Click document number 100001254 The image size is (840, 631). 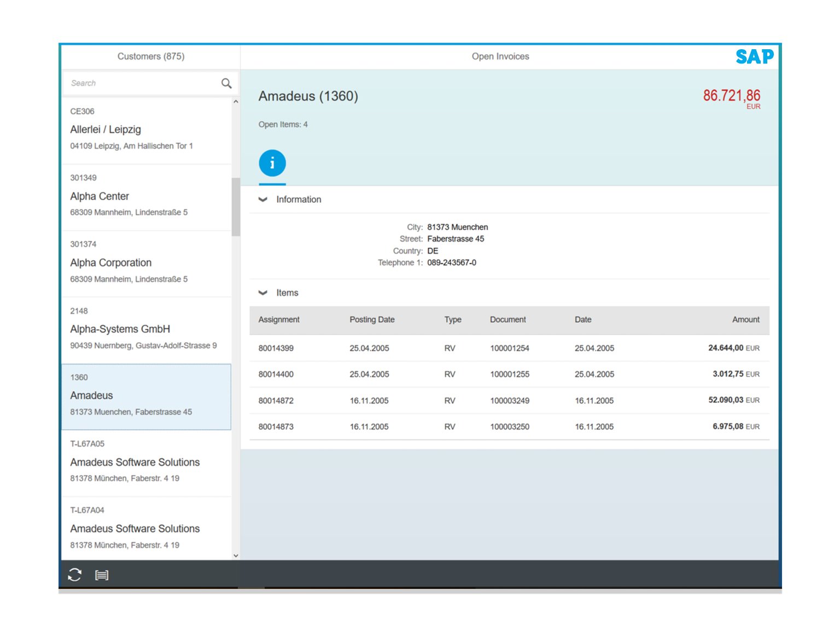(x=510, y=348)
